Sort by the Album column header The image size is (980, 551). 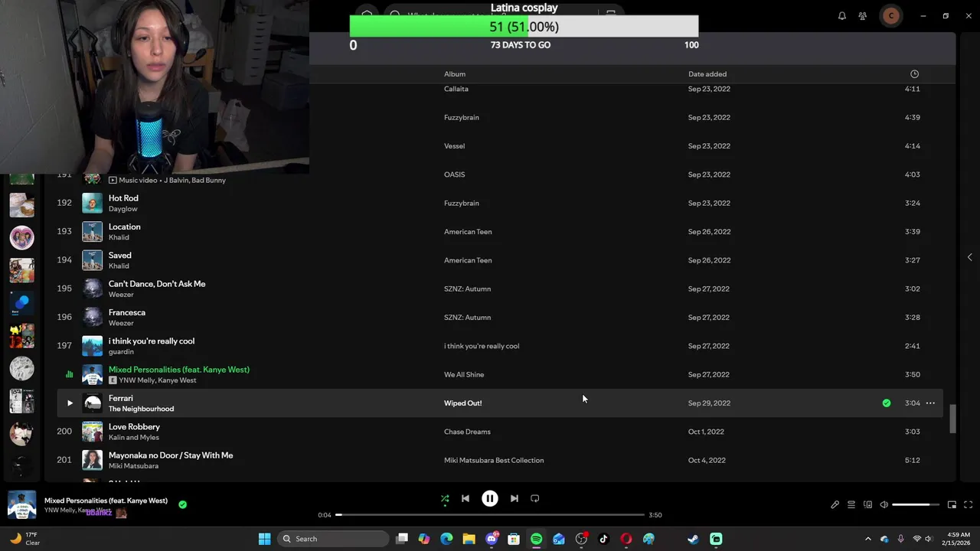click(455, 74)
